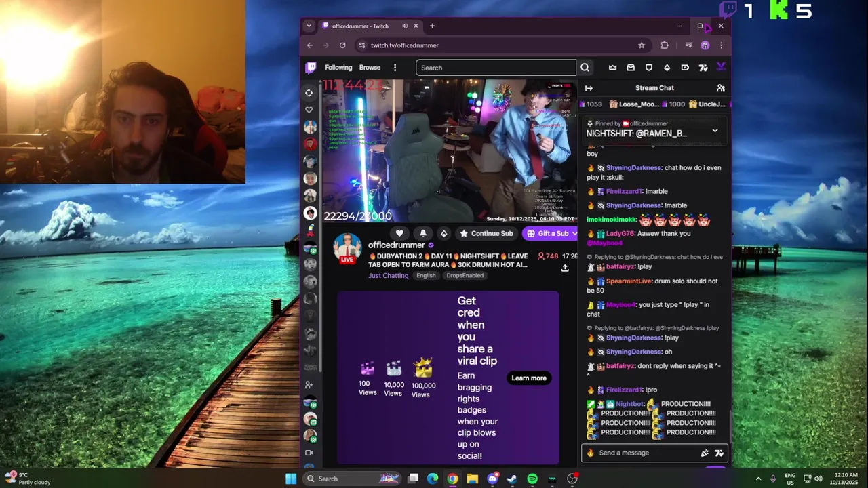
Task: Toggle the notification bell for officedrummer
Action: [x=422, y=233]
